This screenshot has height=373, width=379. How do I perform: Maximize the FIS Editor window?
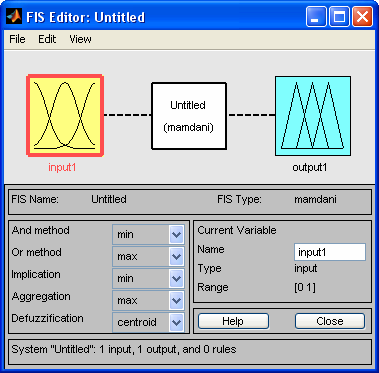tap(340, 16)
